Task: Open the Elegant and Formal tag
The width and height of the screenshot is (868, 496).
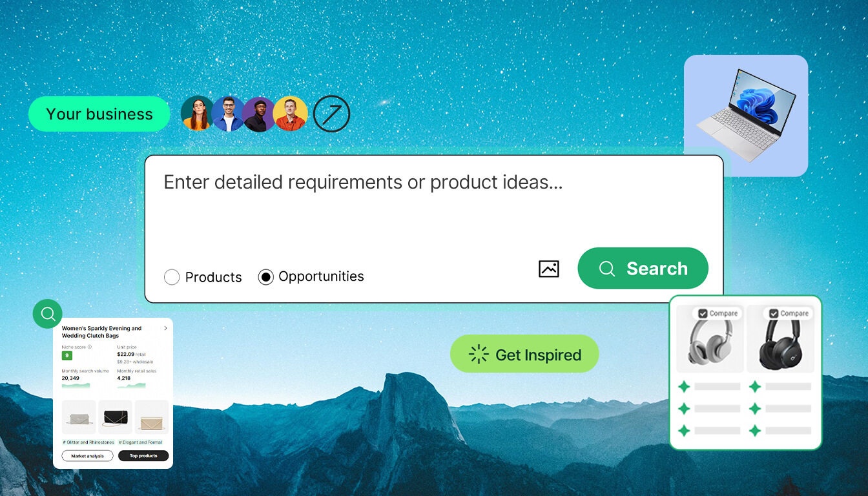Action: 140,442
